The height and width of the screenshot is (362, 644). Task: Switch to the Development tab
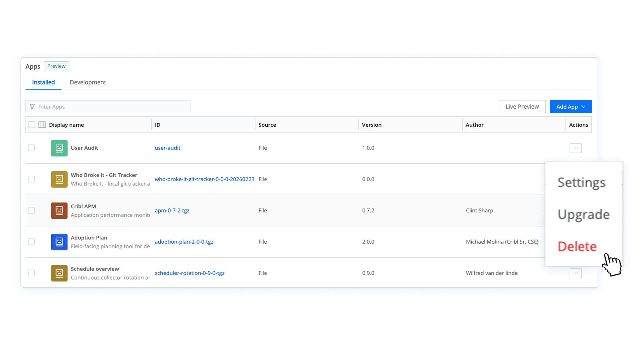pos(88,82)
